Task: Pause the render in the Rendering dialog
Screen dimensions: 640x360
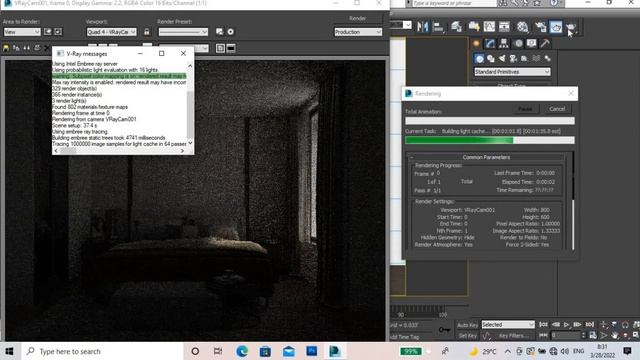Action: click(x=525, y=109)
